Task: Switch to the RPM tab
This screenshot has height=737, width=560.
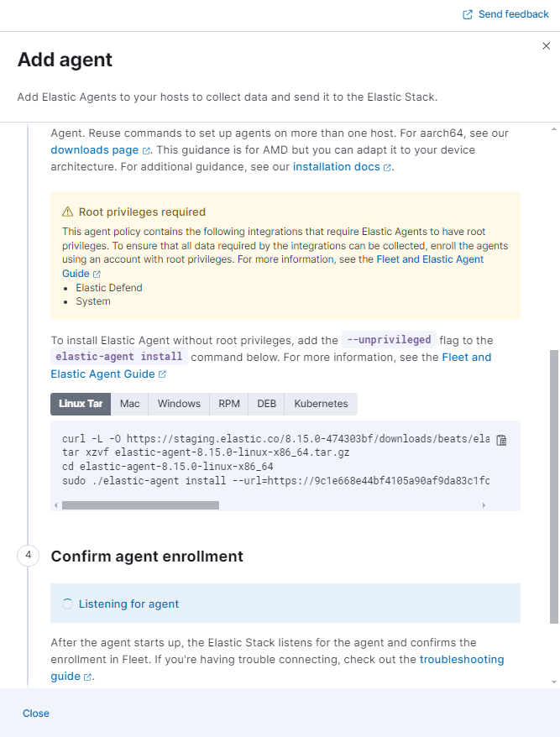Action: click(228, 404)
